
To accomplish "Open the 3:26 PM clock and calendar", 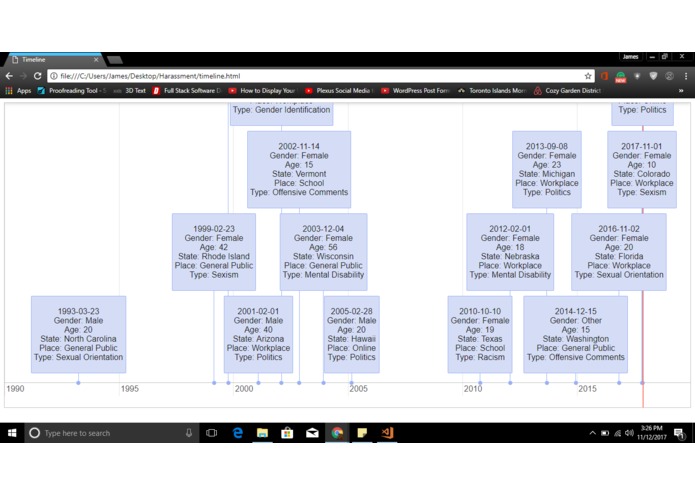I will tap(652, 433).
